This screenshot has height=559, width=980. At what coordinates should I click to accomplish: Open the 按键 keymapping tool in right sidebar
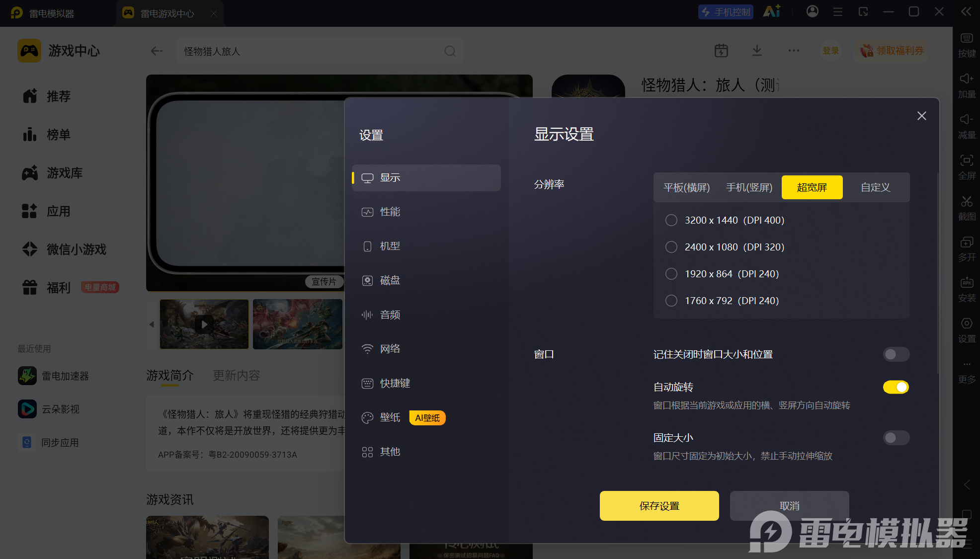point(967,45)
